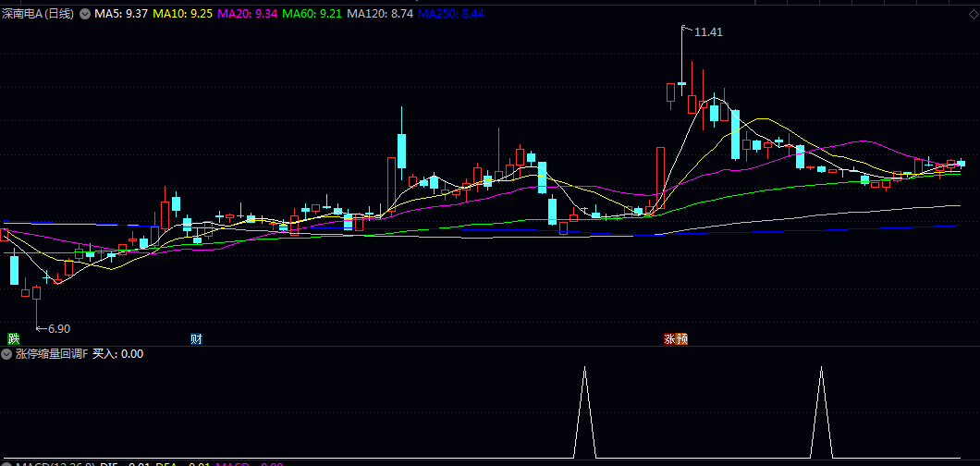
Task: Click the 深南电A (日线) chart title
Action: tap(39, 15)
